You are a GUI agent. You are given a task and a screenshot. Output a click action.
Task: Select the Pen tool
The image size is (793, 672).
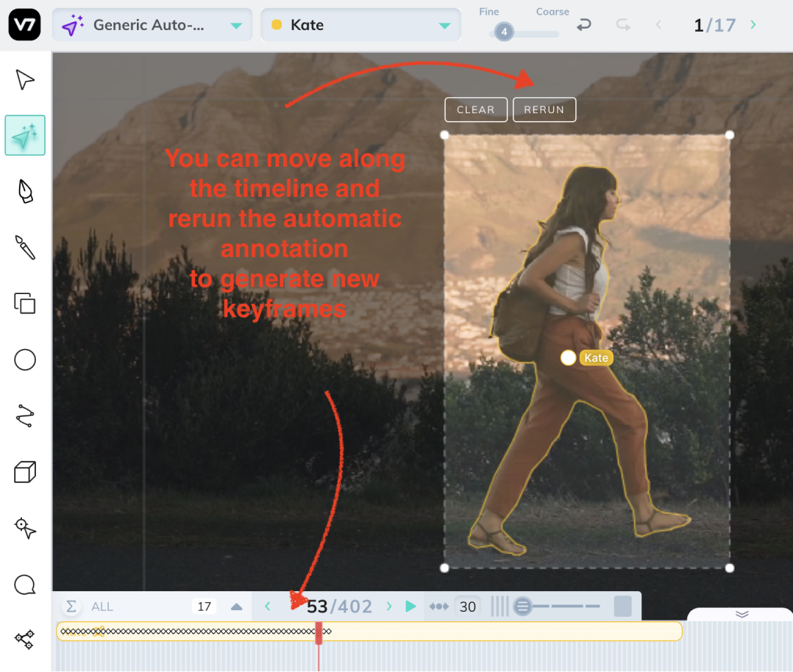click(24, 192)
